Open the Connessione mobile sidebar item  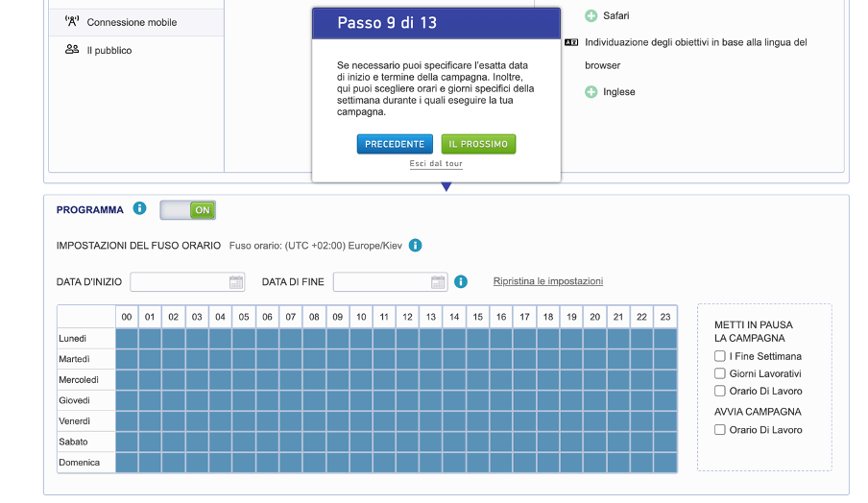(x=132, y=22)
